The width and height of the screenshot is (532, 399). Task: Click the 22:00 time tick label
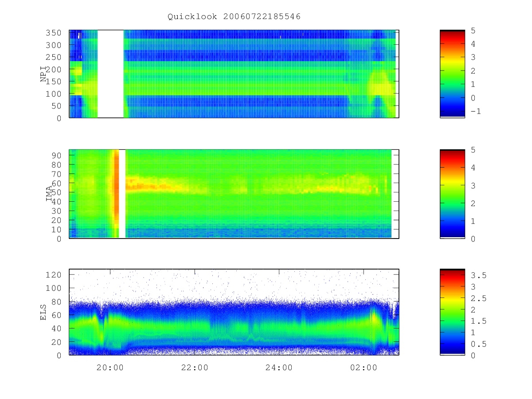point(194,368)
